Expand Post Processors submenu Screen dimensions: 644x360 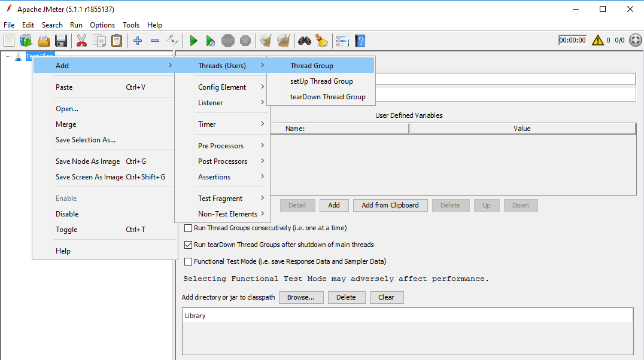pyautogui.click(x=222, y=161)
